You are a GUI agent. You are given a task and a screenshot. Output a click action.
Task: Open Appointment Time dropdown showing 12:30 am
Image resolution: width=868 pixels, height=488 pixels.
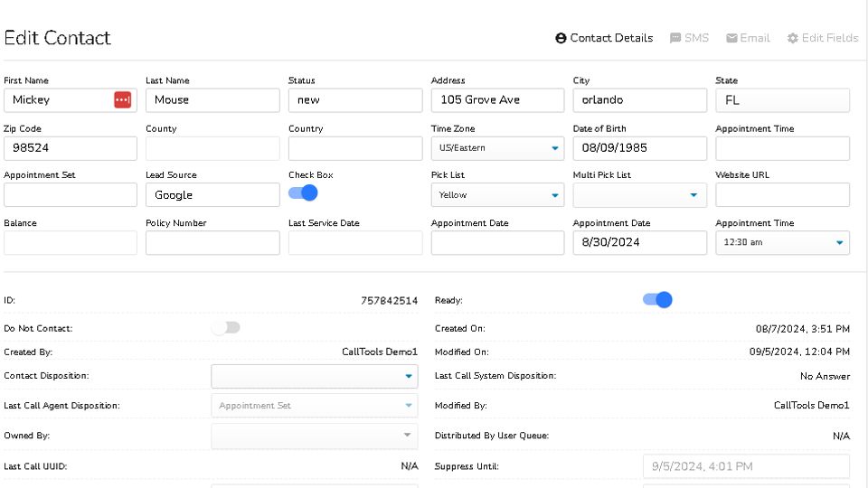coord(782,243)
